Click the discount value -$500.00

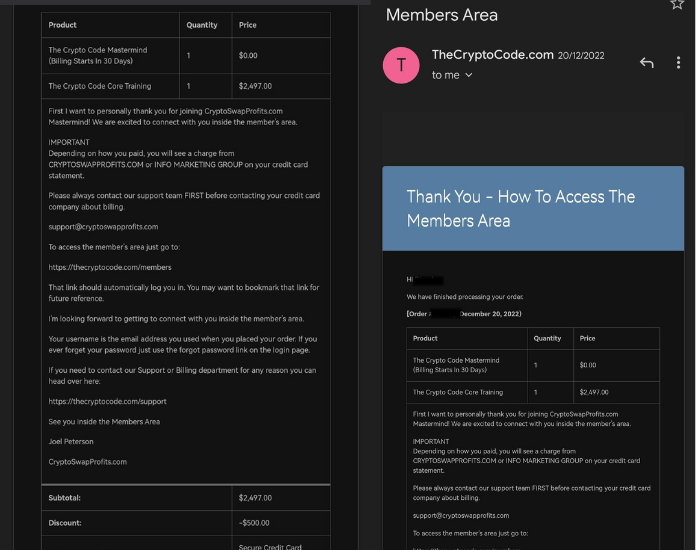point(254,523)
